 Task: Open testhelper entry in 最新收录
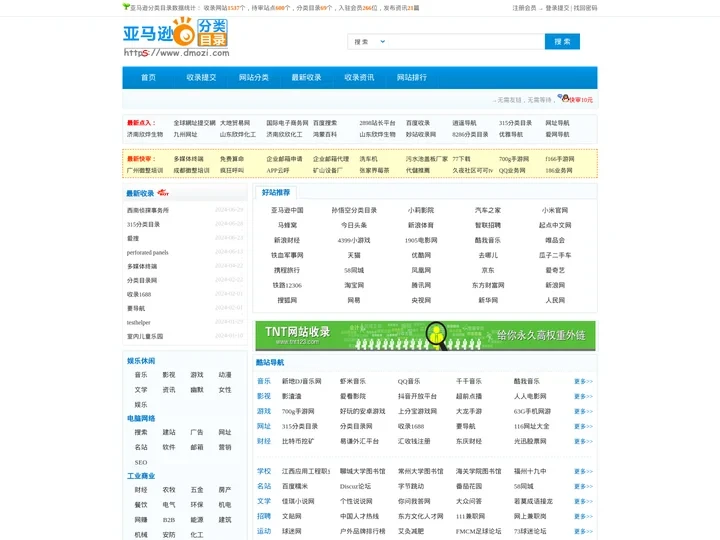139,323
